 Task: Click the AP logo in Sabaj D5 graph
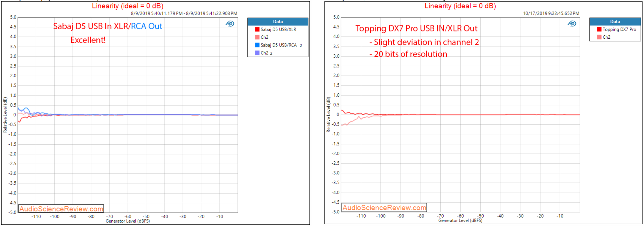(x=229, y=24)
